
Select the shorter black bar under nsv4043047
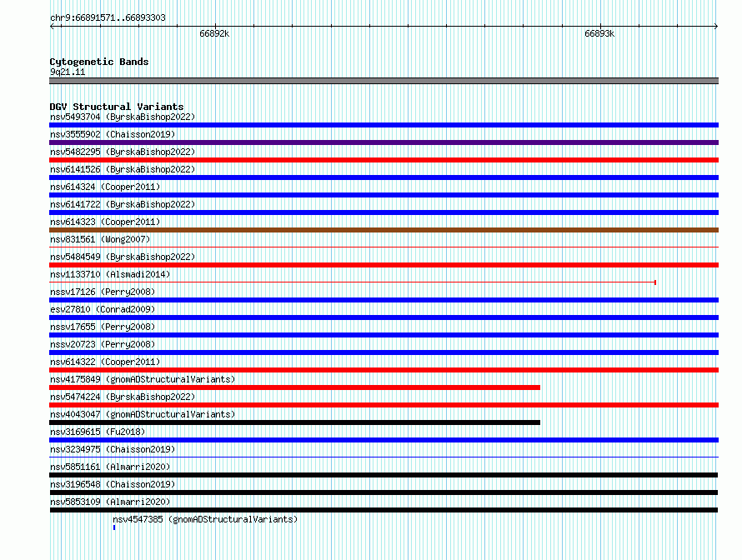(x=295, y=422)
